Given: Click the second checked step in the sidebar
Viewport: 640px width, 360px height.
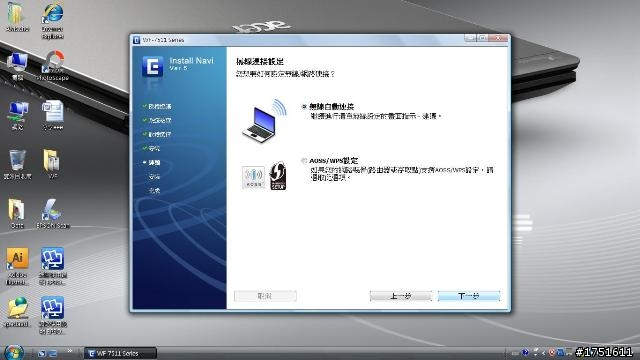Looking at the screenshot, I should 157,120.
